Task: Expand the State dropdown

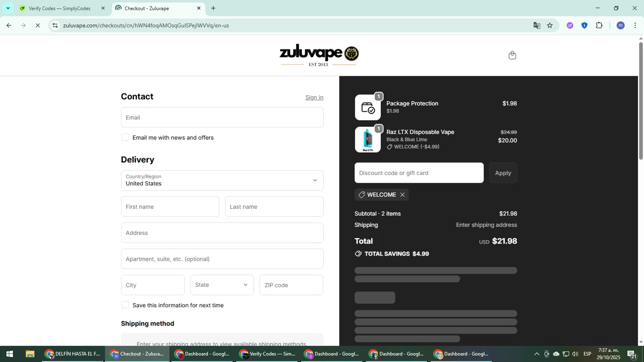Action: point(222,285)
